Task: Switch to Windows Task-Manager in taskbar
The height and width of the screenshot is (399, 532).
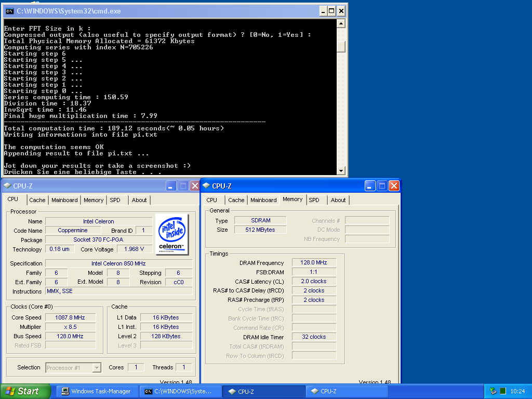Action: pyautogui.click(x=97, y=391)
